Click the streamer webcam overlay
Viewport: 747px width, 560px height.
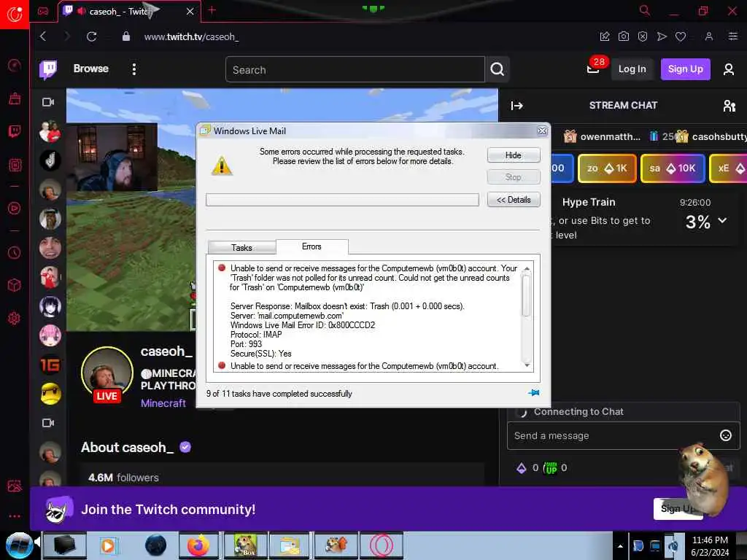click(x=112, y=157)
